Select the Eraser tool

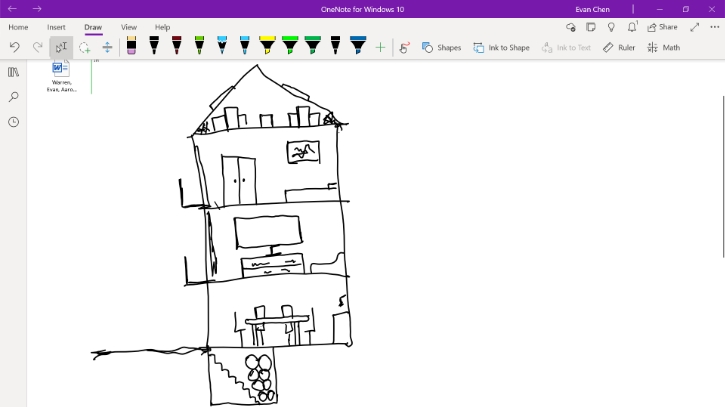click(131, 46)
